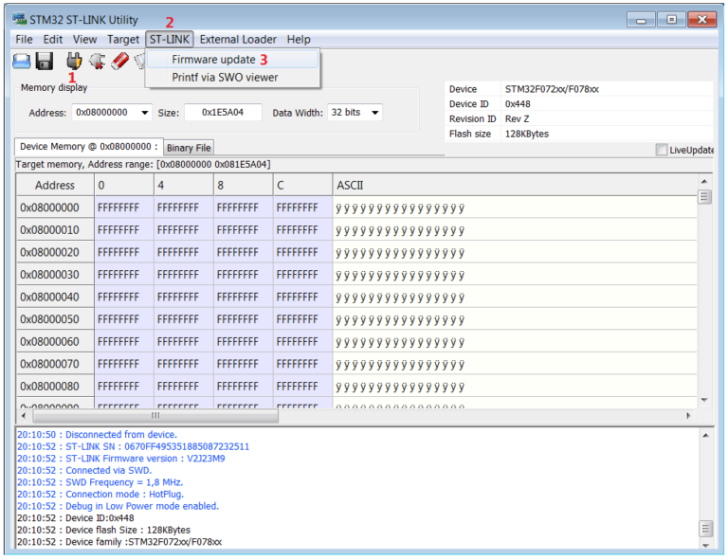Screen dimensions: 728x560
Task: Click the ST-LINK menu
Action: 170,40
